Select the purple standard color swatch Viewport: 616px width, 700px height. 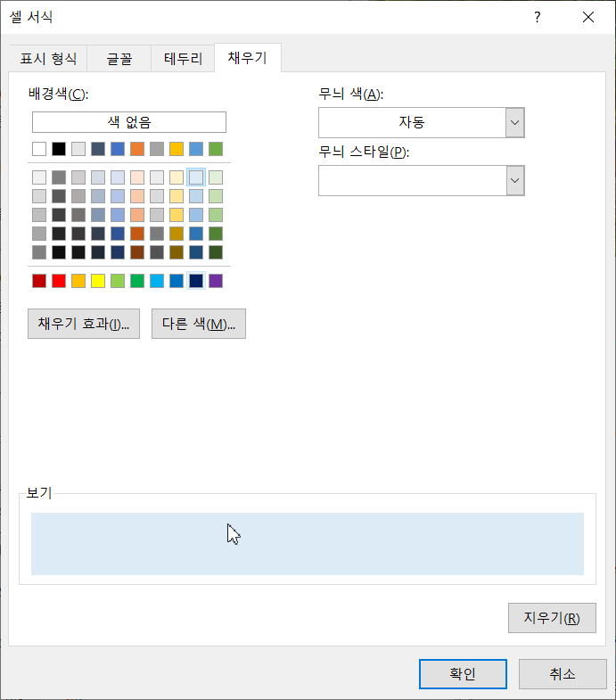click(x=216, y=281)
